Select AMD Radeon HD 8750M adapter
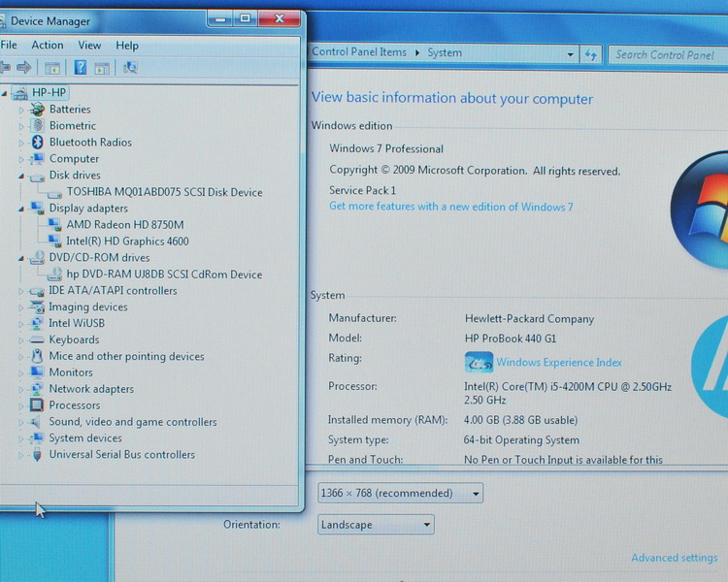Image resolution: width=728 pixels, height=582 pixels. [x=125, y=225]
